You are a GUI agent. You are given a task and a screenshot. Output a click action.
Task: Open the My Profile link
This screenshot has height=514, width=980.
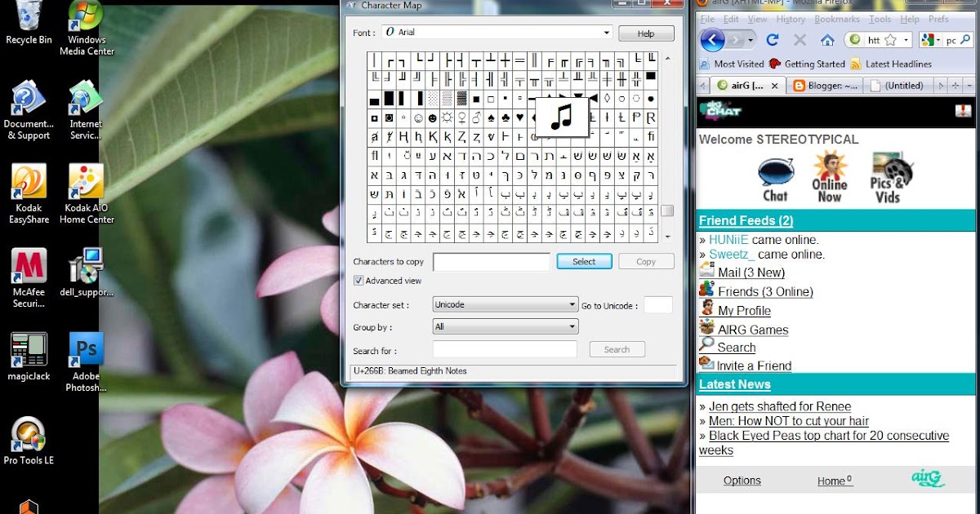pyautogui.click(x=744, y=310)
